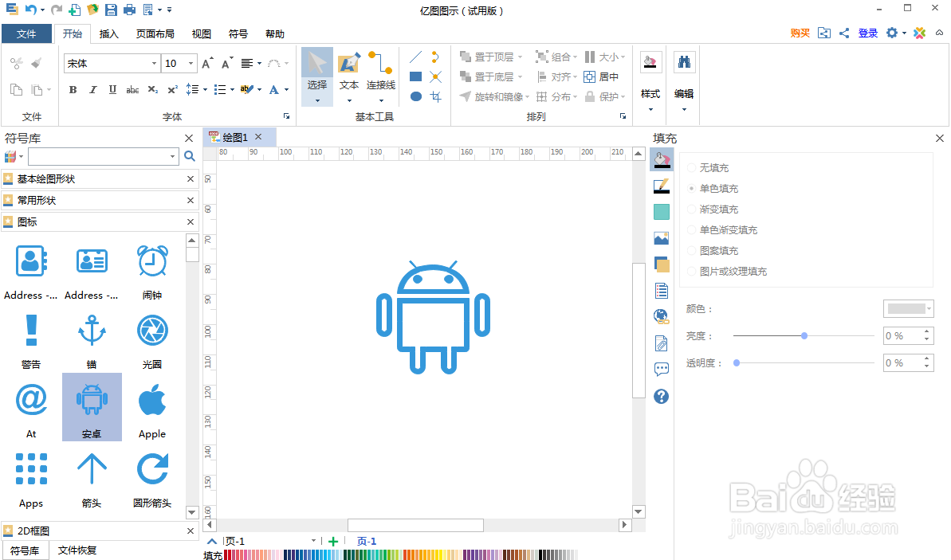The image size is (951, 560).
Task: Decrease font size with smaller A
Action: click(x=227, y=63)
